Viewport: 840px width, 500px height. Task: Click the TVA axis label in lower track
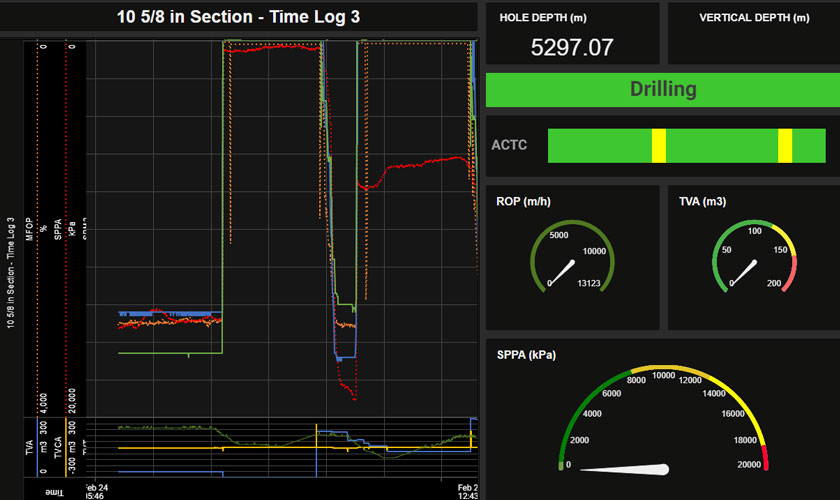click(x=29, y=447)
